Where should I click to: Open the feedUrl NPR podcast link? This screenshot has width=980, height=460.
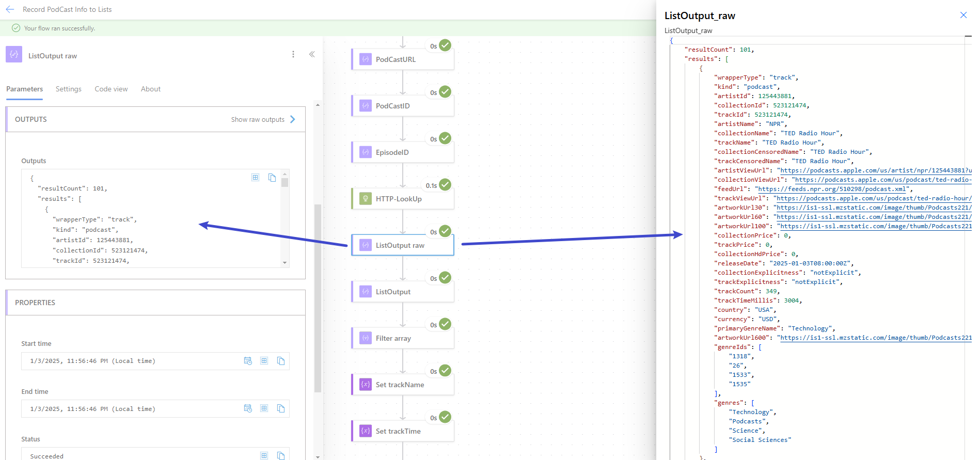(831, 189)
